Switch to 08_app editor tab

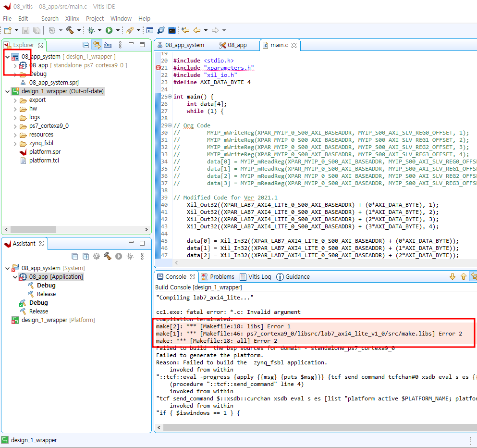233,45
